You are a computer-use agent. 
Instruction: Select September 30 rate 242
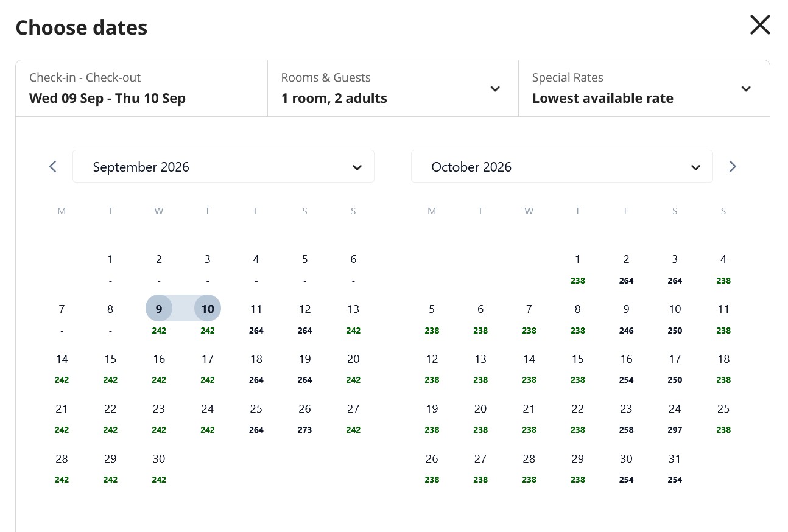pyautogui.click(x=159, y=467)
